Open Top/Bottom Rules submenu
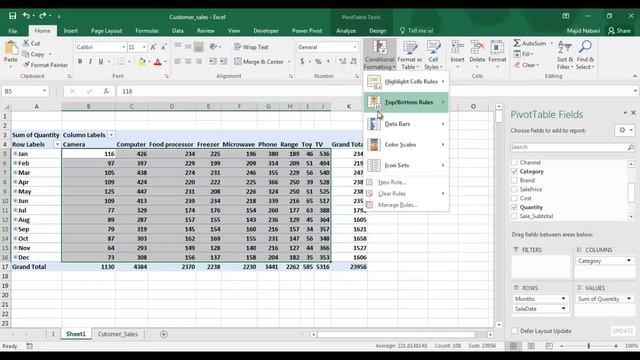The image size is (640, 360). (x=406, y=102)
